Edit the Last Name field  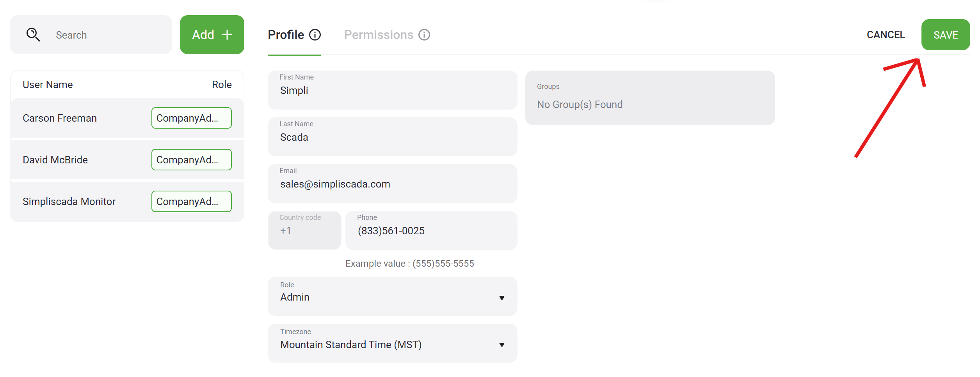pos(392,137)
